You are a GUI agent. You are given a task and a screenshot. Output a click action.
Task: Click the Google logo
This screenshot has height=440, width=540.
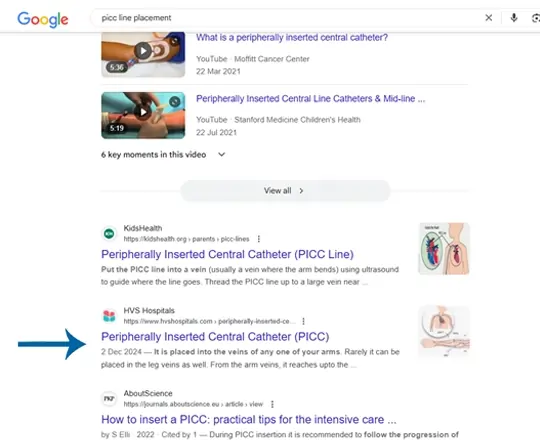click(x=43, y=19)
